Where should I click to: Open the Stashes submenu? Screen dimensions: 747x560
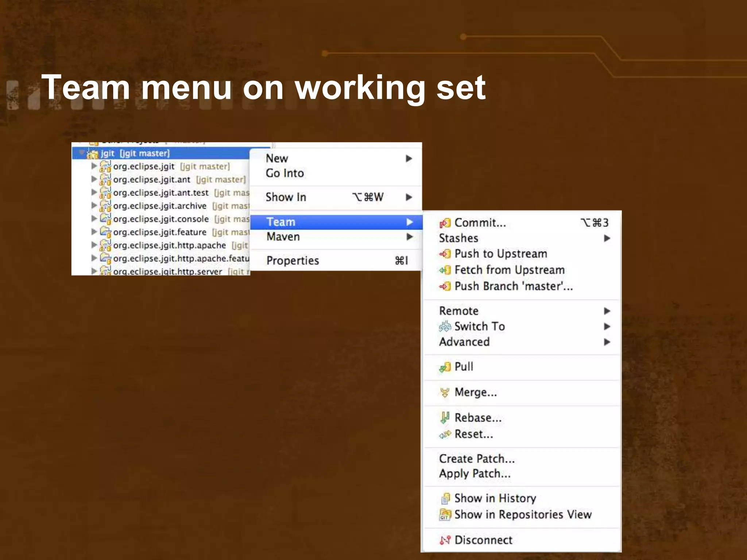[x=522, y=238]
